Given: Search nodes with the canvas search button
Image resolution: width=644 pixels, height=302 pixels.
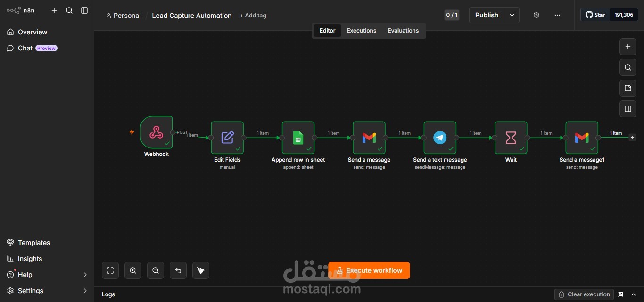Looking at the screenshot, I should pyautogui.click(x=628, y=67).
